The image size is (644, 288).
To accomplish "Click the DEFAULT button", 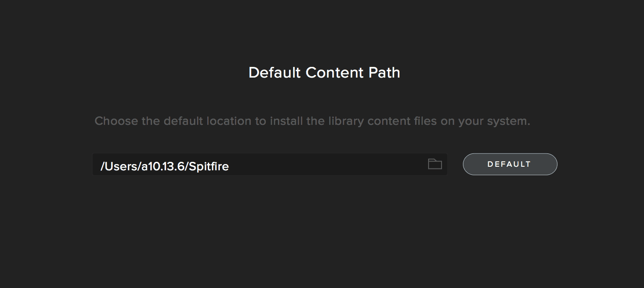I will pyautogui.click(x=510, y=164).
